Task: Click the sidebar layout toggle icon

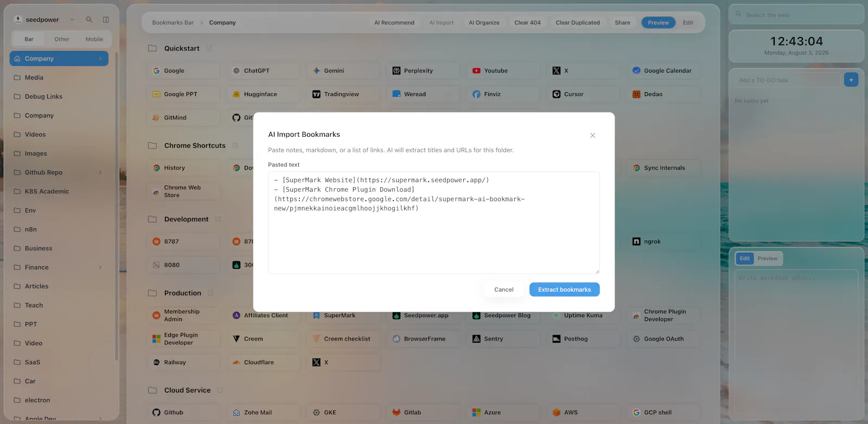Action: pos(106,20)
